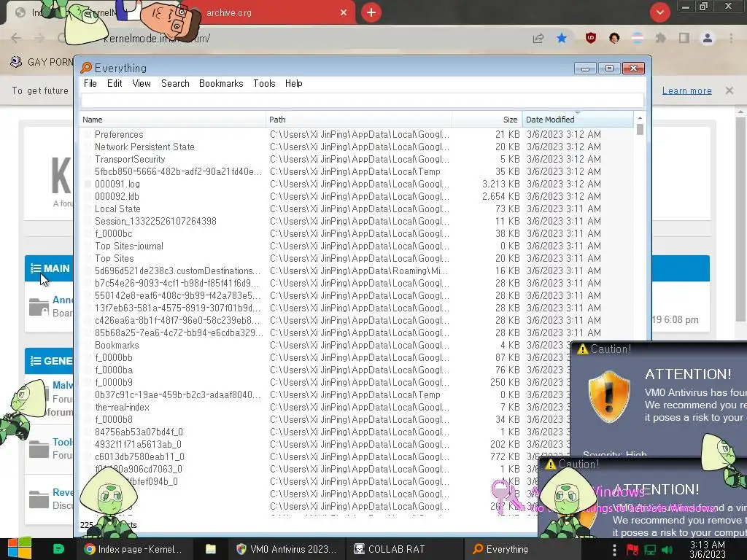
Task: Sort results by Date Modified column header
Action: click(x=578, y=120)
